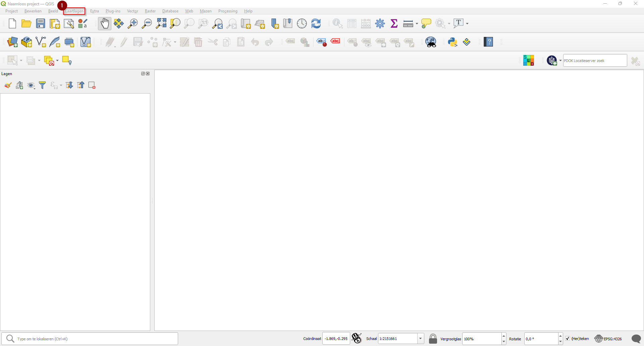
Task: Expand all layers icon in Lagen panel
Action: tap(69, 85)
